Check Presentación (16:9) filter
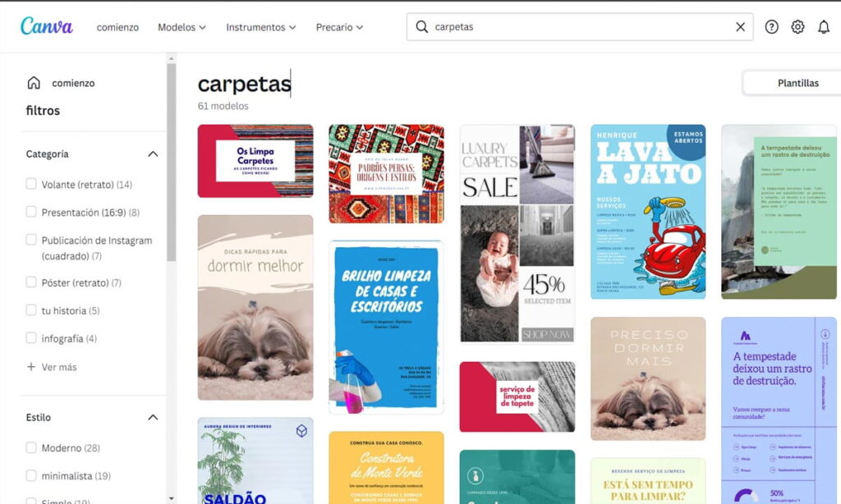841x504 pixels. click(x=31, y=212)
